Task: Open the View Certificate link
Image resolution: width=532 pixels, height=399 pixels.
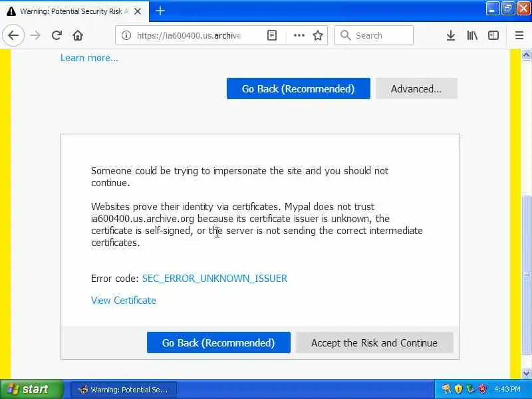Action: point(124,301)
